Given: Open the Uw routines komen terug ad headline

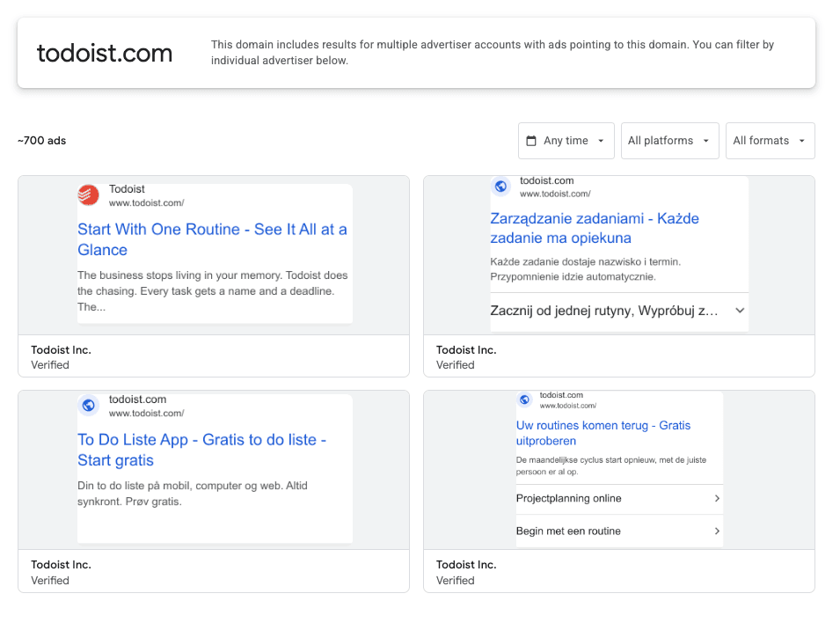Looking at the screenshot, I should point(603,433).
